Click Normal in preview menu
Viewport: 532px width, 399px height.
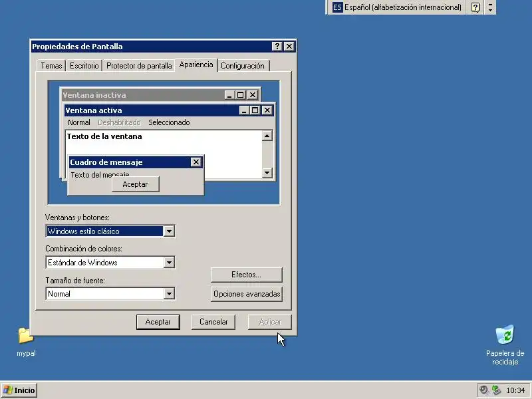pos(79,122)
